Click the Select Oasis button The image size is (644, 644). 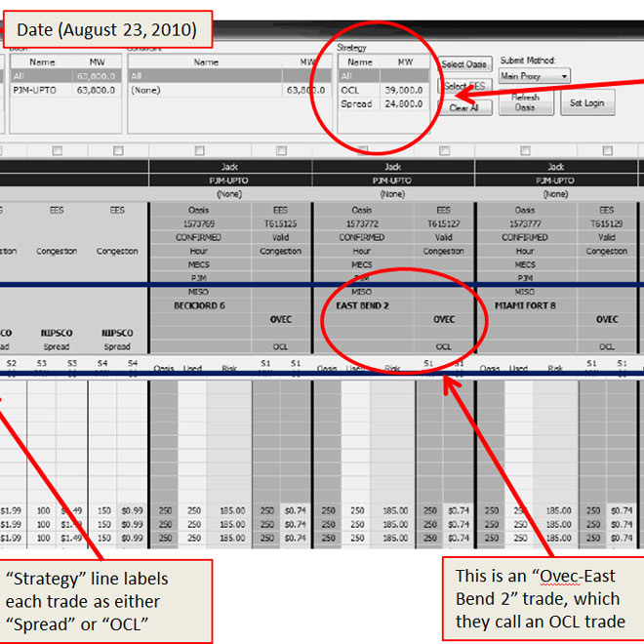(464, 64)
